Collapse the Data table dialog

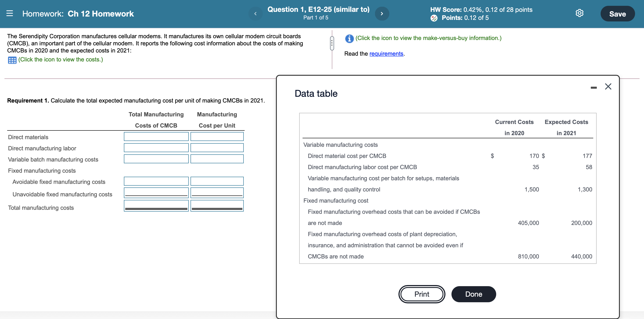coord(608,86)
